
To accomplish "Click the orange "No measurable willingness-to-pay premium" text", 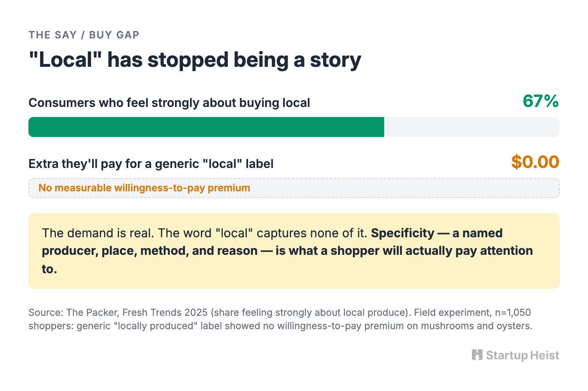I will coord(144,188).
